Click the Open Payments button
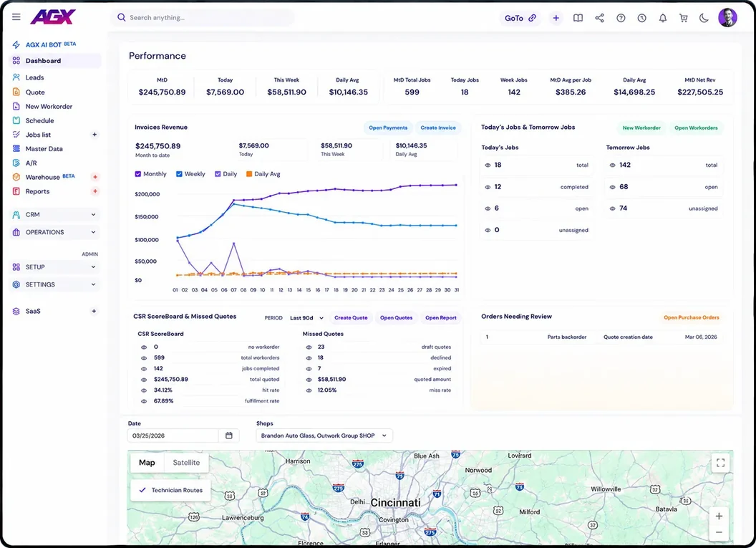The width and height of the screenshot is (756, 548). coord(388,128)
